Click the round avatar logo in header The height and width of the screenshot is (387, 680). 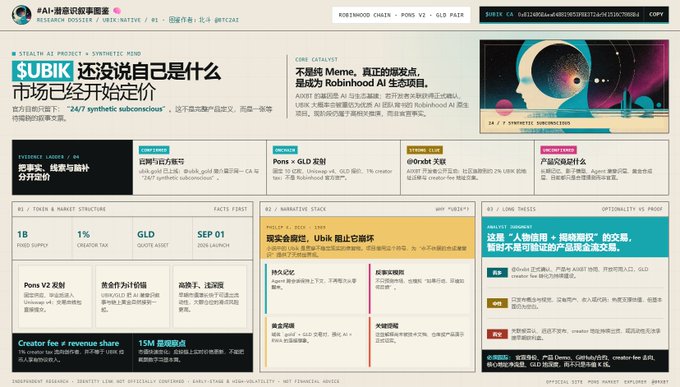pos(21,15)
